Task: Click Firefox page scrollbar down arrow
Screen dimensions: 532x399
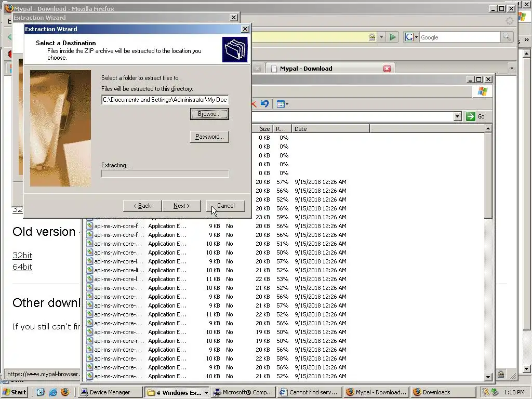Action: click(x=526, y=368)
